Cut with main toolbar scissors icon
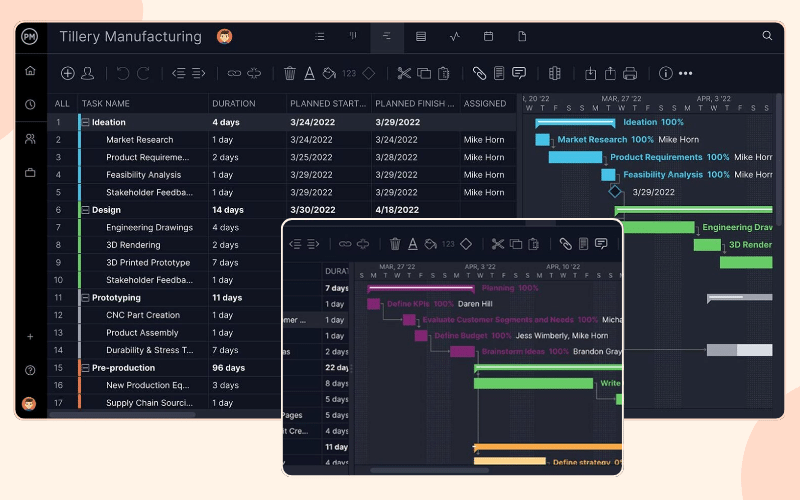This screenshot has width=800, height=500. (404, 73)
